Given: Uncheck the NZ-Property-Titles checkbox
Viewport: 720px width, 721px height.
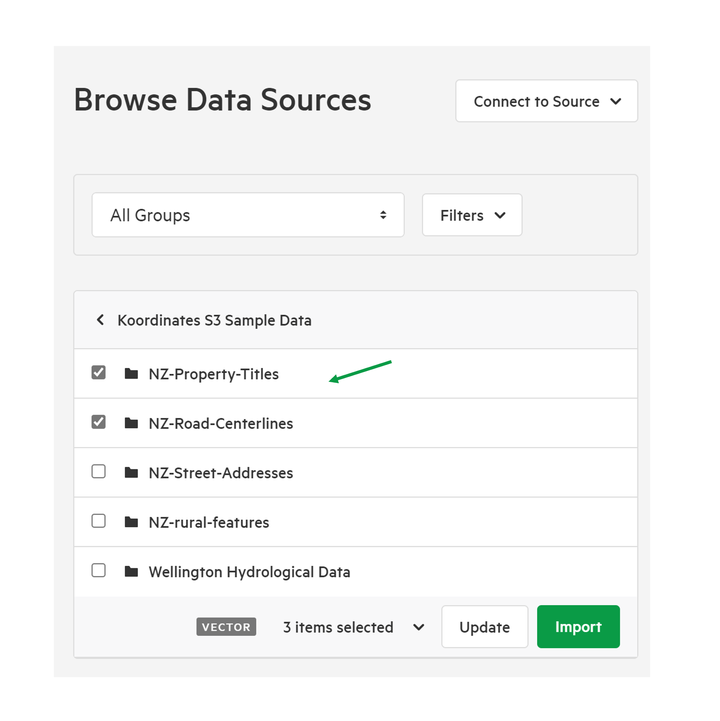Looking at the screenshot, I should click(98, 372).
